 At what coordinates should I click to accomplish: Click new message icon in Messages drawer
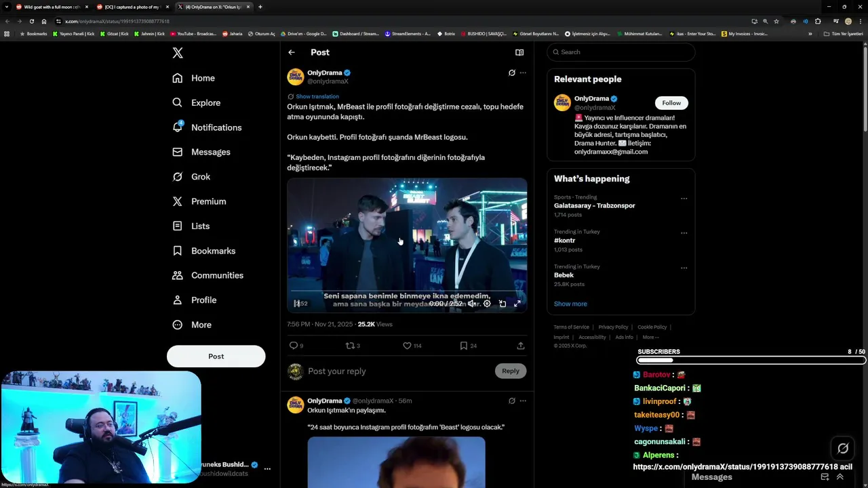pyautogui.click(x=825, y=477)
